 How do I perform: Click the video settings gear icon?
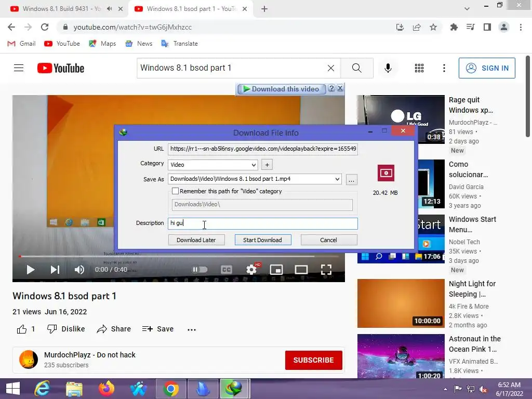point(251,270)
